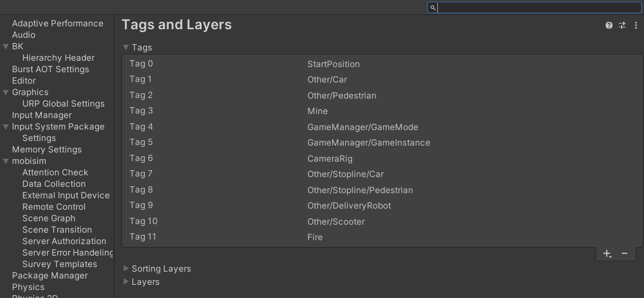Focus the settings search field
Viewport: 644px width, 298px height.
[534, 8]
